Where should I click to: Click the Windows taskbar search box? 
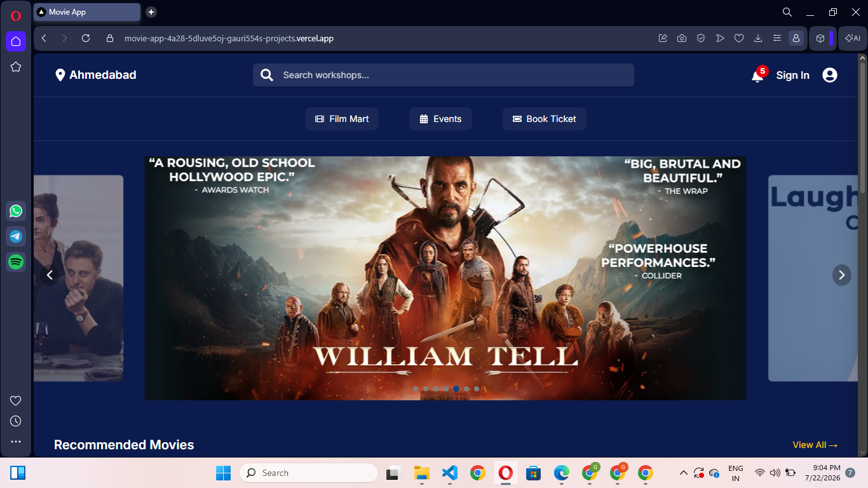click(309, 473)
